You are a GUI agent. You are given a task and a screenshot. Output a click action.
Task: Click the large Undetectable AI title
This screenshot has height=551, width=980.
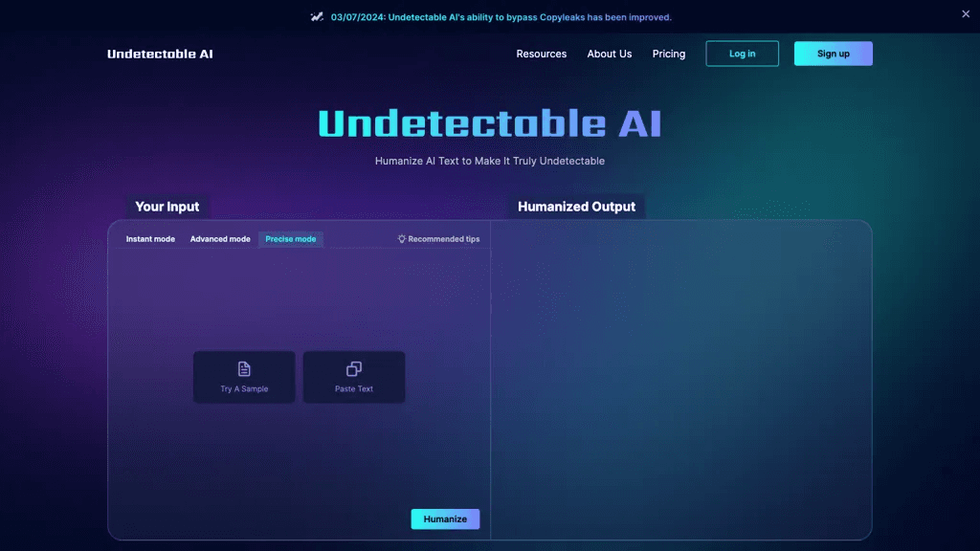490,123
